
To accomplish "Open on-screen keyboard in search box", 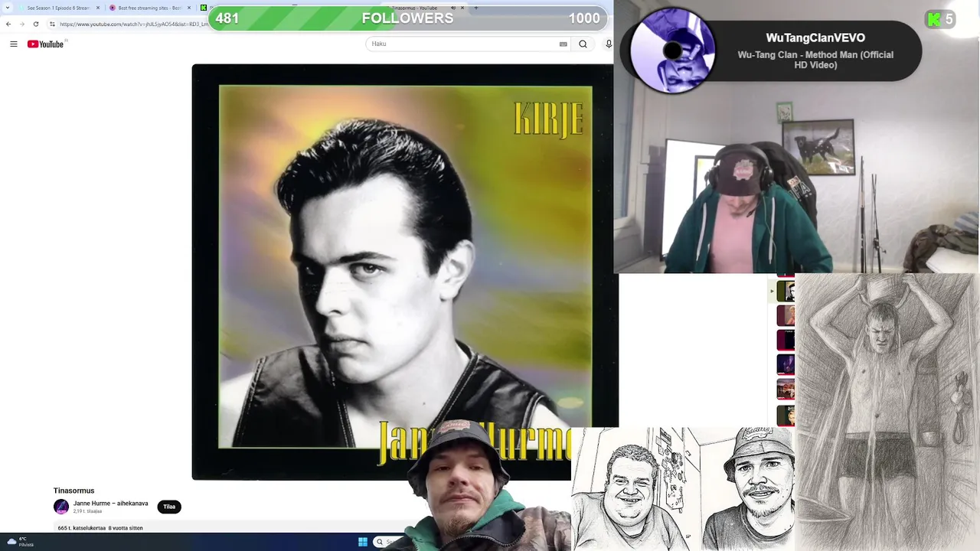I will pos(563,44).
